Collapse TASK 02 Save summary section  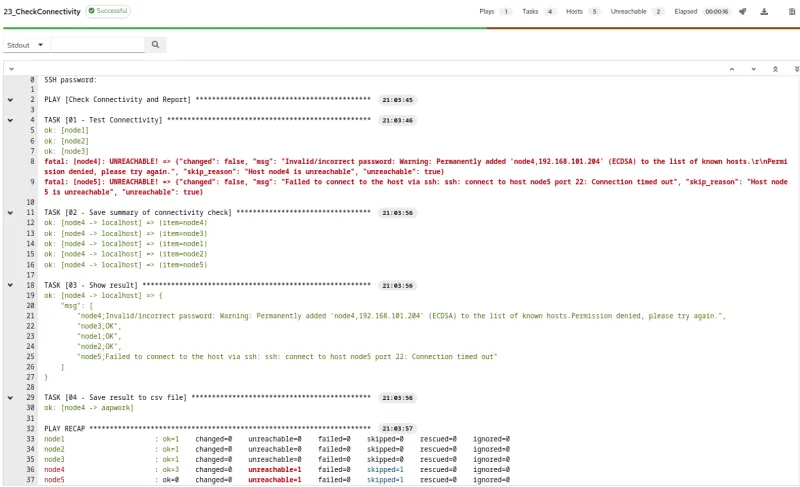10,213
